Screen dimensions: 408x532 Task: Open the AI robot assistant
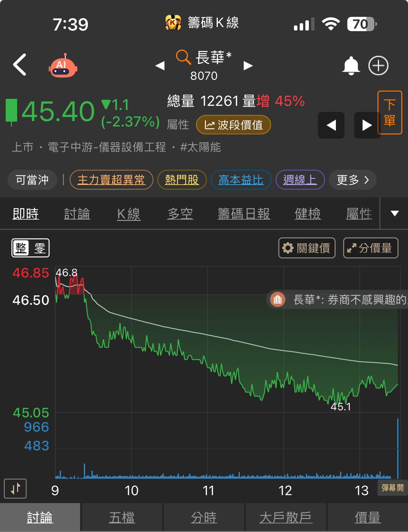pyautogui.click(x=63, y=66)
